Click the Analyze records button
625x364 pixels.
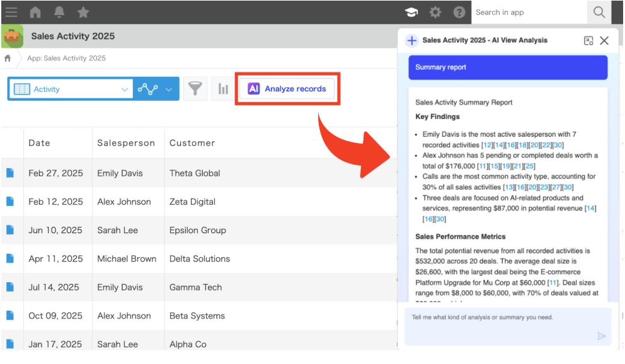coord(287,89)
